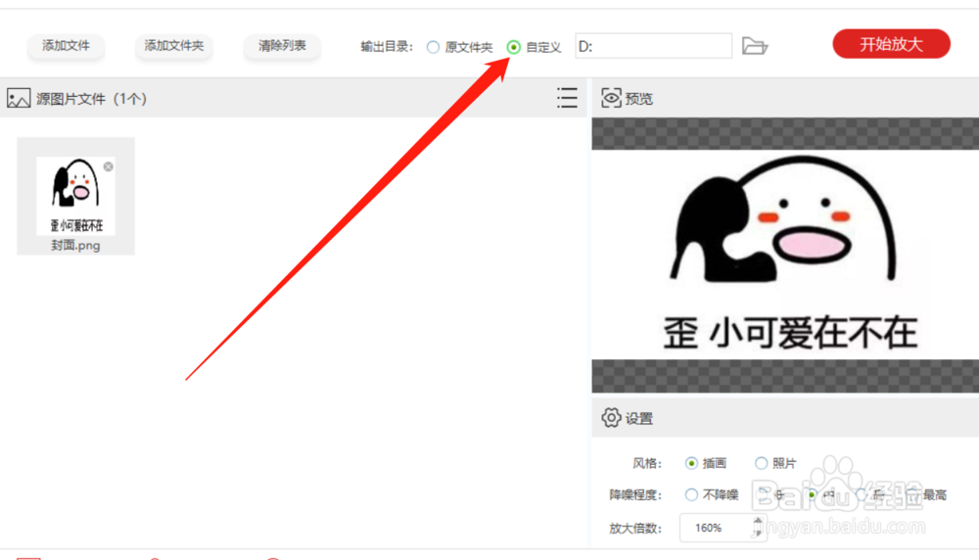This screenshot has height=560, width=979.
Task: Choose the 照片 style radio button
Action: (x=761, y=463)
